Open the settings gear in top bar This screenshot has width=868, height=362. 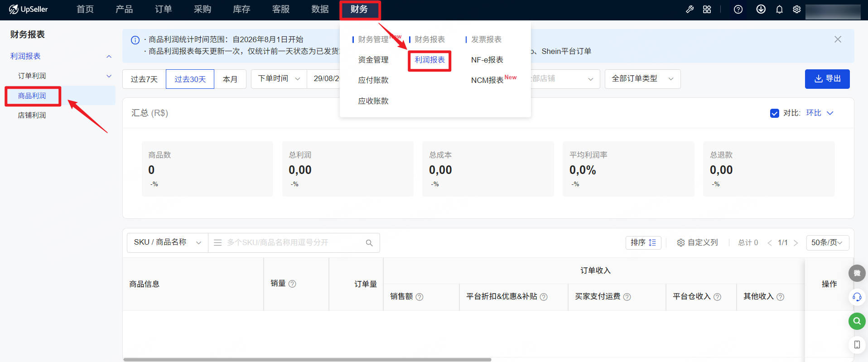pos(796,9)
